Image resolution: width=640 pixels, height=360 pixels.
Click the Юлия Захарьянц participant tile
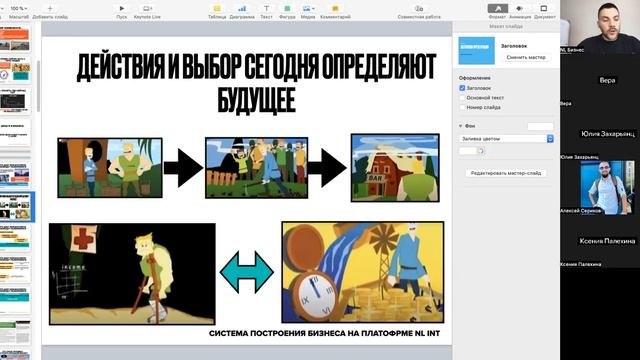click(x=600, y=133)
